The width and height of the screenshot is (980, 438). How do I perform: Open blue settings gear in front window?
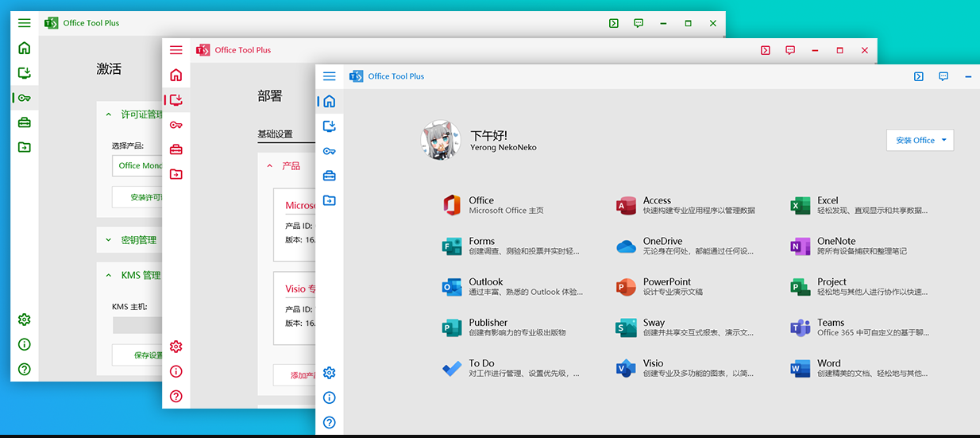click(x=330, y=373)
